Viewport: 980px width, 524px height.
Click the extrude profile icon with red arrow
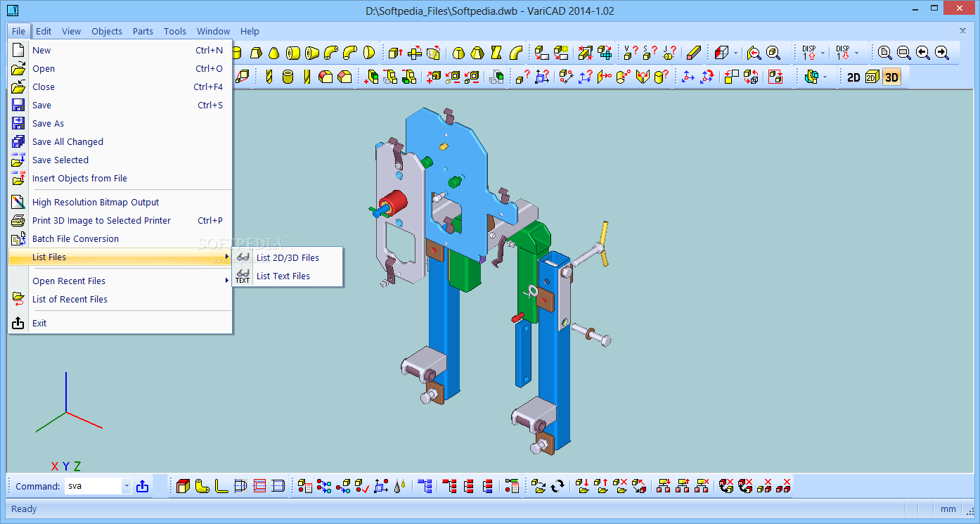click(395, 53)
